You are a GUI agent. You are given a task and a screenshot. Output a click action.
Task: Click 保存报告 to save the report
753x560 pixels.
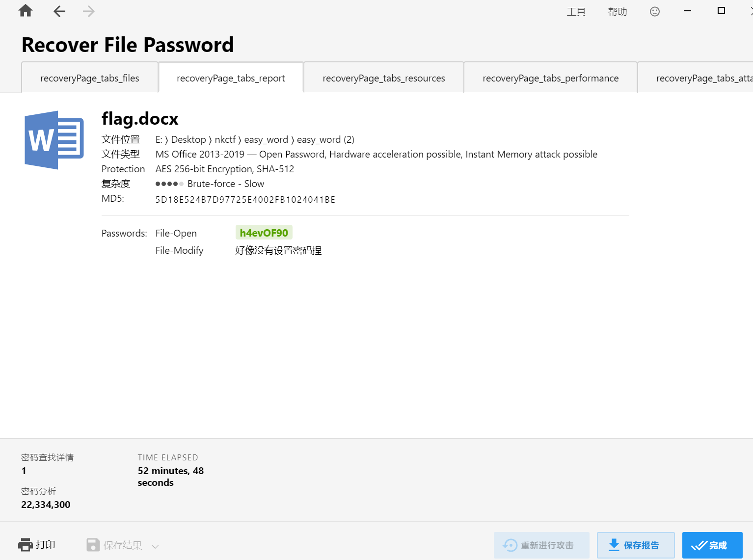click(x=636, y=545)
